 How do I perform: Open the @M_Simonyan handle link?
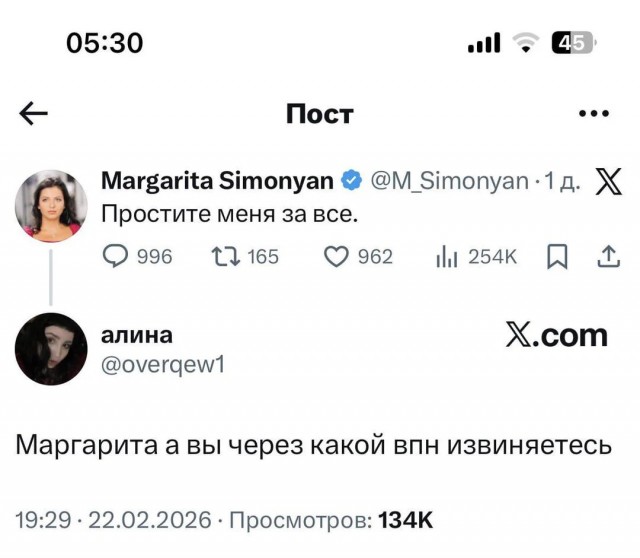coord(449,181)
